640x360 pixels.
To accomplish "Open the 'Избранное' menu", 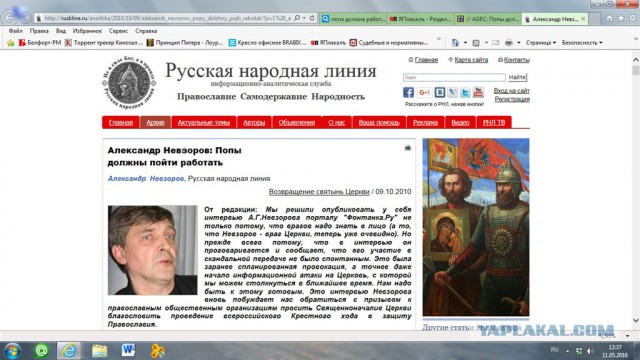I will tap(87, 31).
